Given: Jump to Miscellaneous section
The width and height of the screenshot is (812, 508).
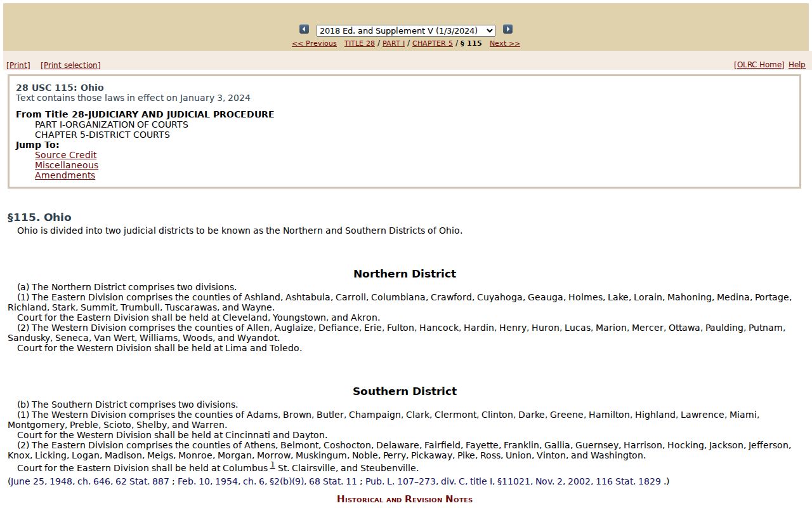Looking at the screenshot, I should coord(67,165).
